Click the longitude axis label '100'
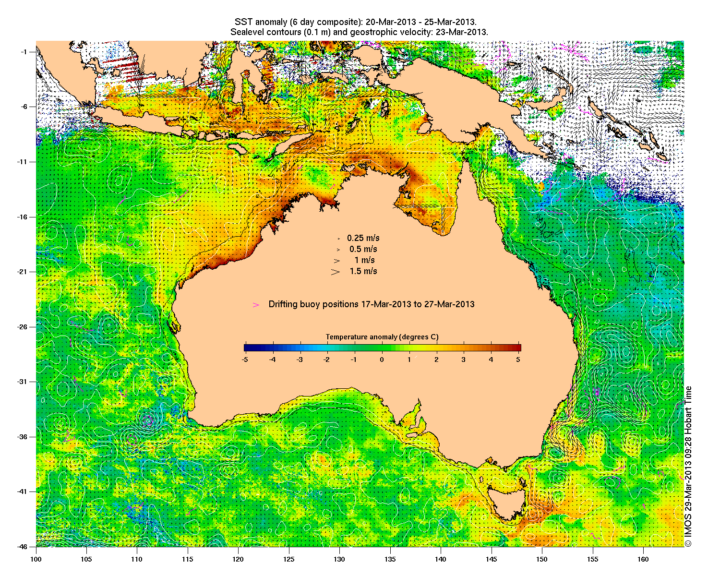Viewport: 720px width, 588px height. point(36,559)
